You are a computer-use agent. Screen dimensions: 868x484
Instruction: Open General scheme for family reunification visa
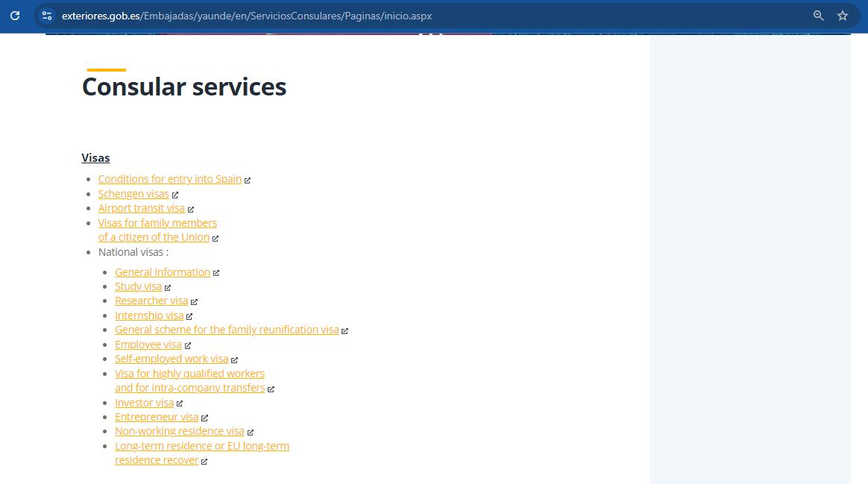point(226,330)
